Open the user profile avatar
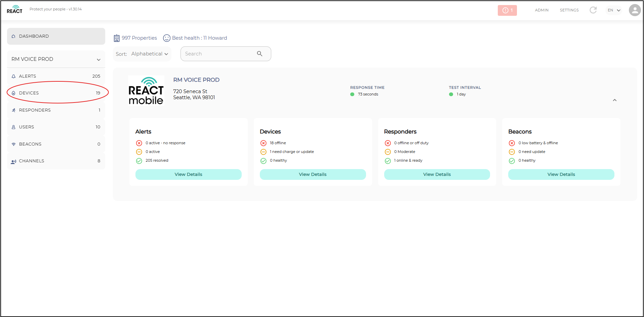The height and width of the screenshot is (317, 644). (635, 10)
